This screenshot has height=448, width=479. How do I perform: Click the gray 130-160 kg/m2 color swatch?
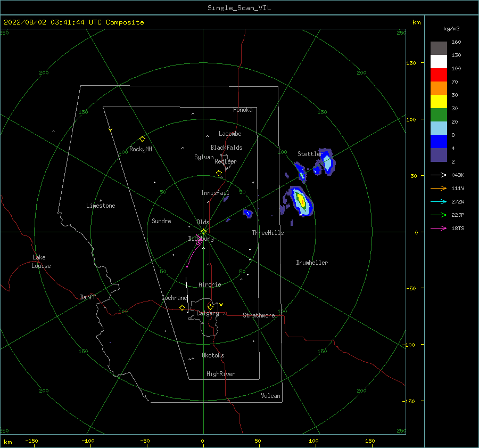pyautogui.click(x=439, y=48)
